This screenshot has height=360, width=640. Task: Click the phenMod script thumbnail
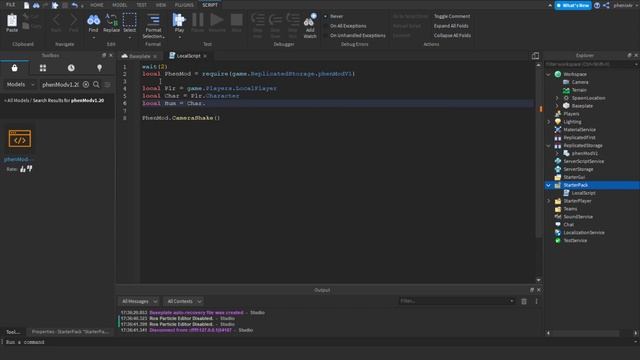(x=20, y=139)
